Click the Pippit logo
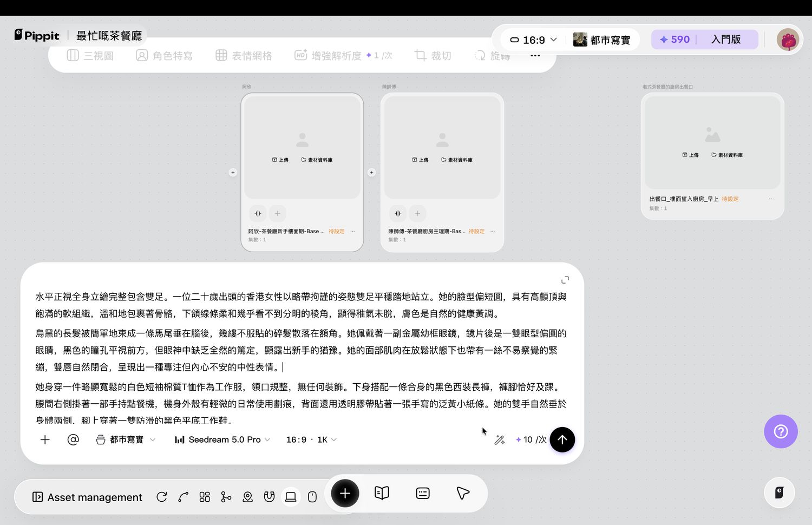 click(x=37, y=35)
